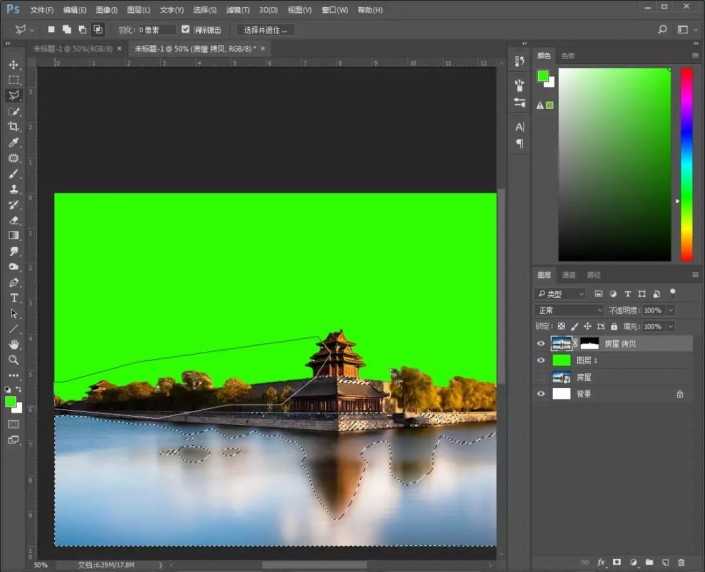The image size is (705, 572).
Task: Open the layer blend mode dropdown 正常
Action: click(x=570, y=310)
